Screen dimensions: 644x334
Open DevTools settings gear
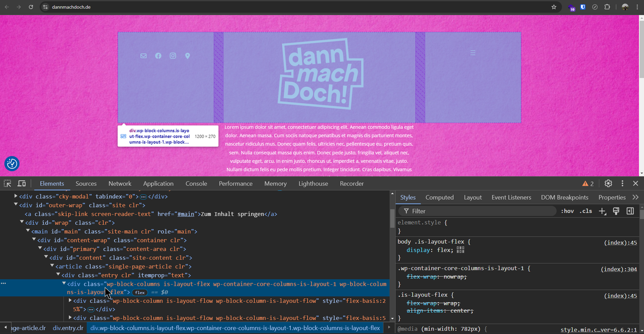[608, 183]
